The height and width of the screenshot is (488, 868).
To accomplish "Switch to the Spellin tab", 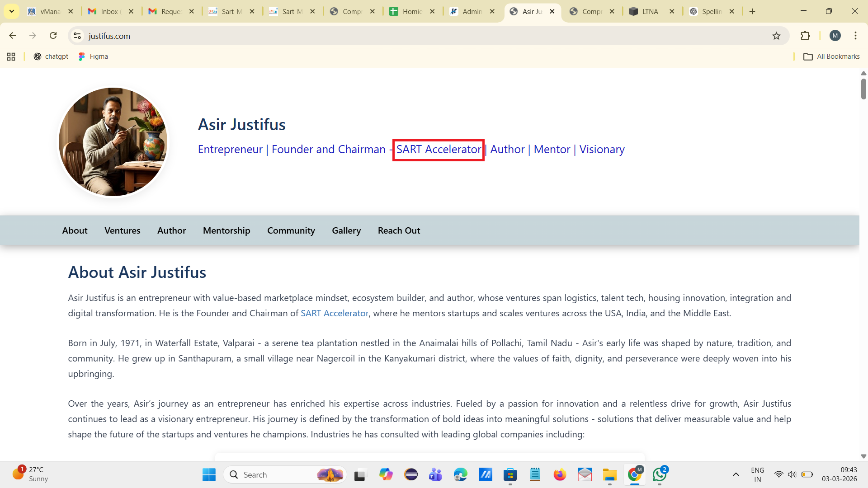I will pyautogui.click(x=711, y=12).
